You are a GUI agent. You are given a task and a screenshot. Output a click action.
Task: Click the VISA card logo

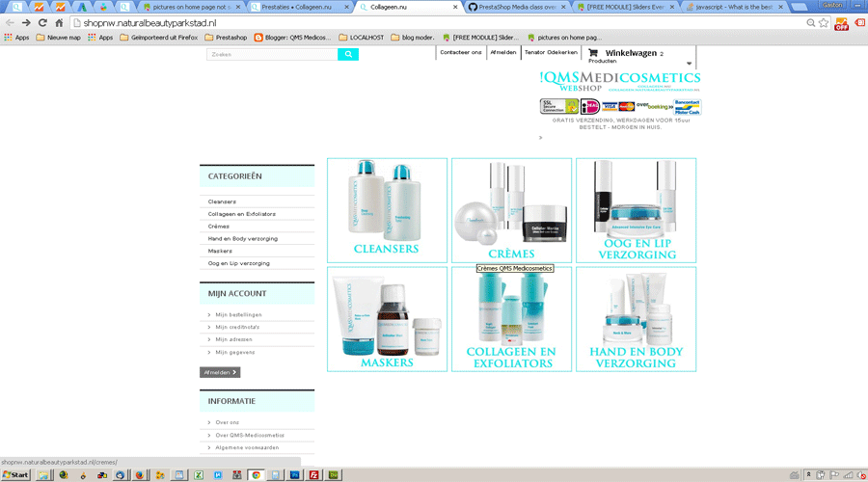(x=610, y=106)
